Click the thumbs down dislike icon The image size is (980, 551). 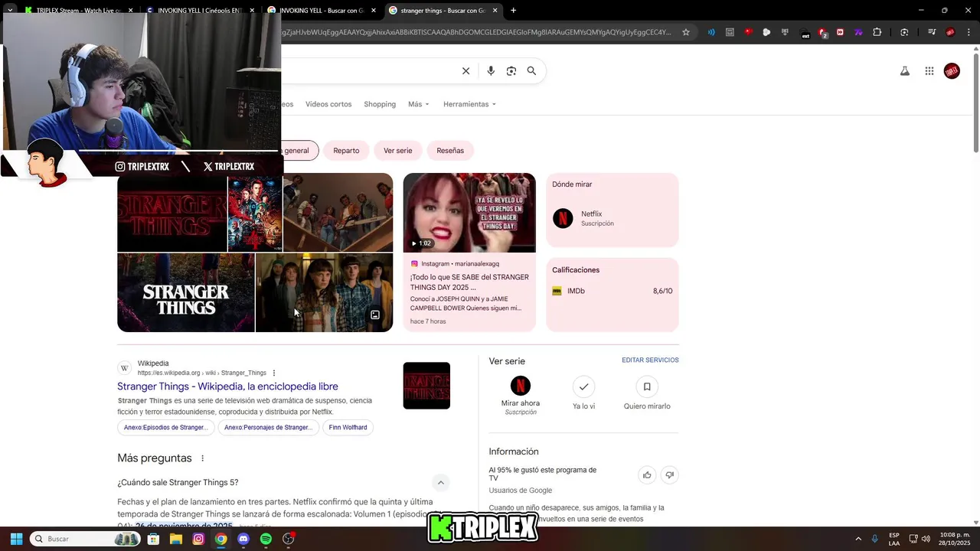tap(669, 475)
